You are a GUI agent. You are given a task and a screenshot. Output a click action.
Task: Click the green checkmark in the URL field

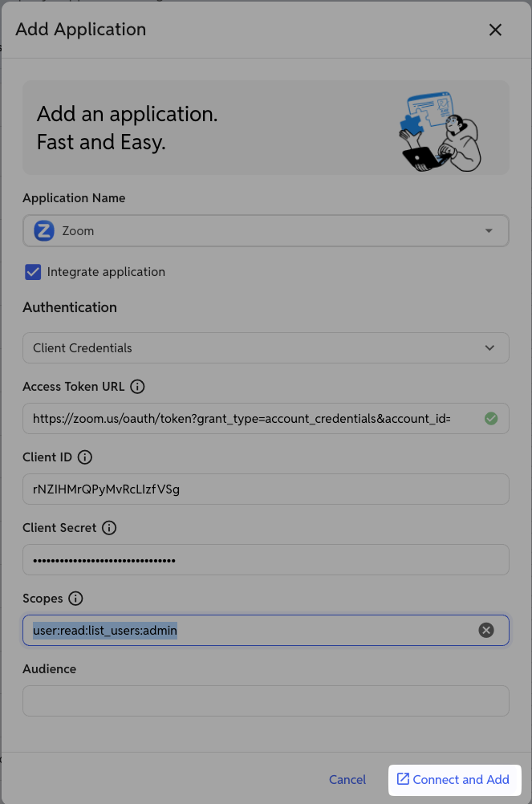[x=491, y=419]
